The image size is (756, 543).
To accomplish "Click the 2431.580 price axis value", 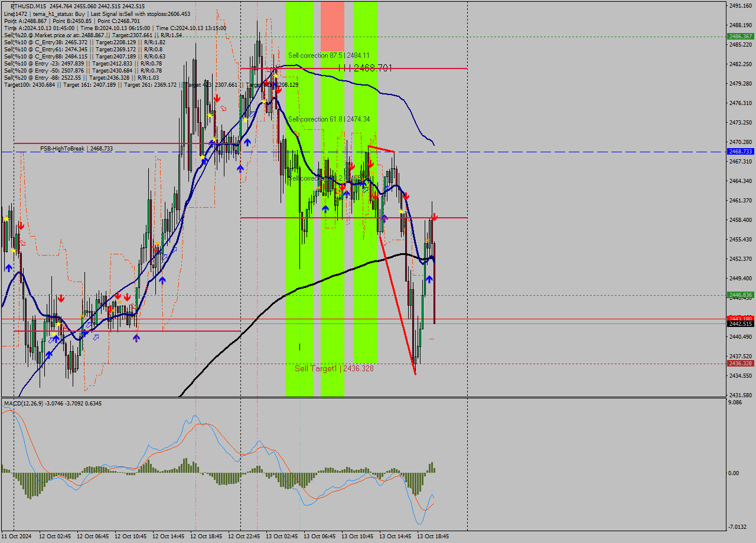I will coord(741,395).
